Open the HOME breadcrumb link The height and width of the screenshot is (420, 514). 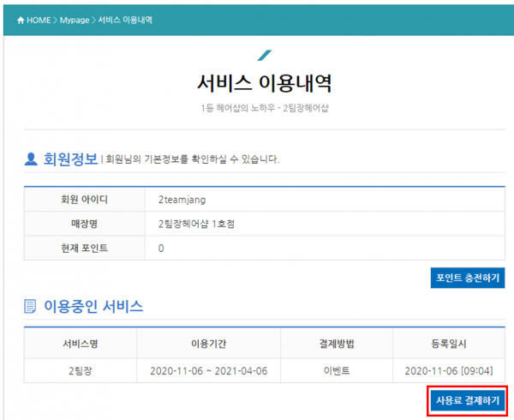coord(39,21)
